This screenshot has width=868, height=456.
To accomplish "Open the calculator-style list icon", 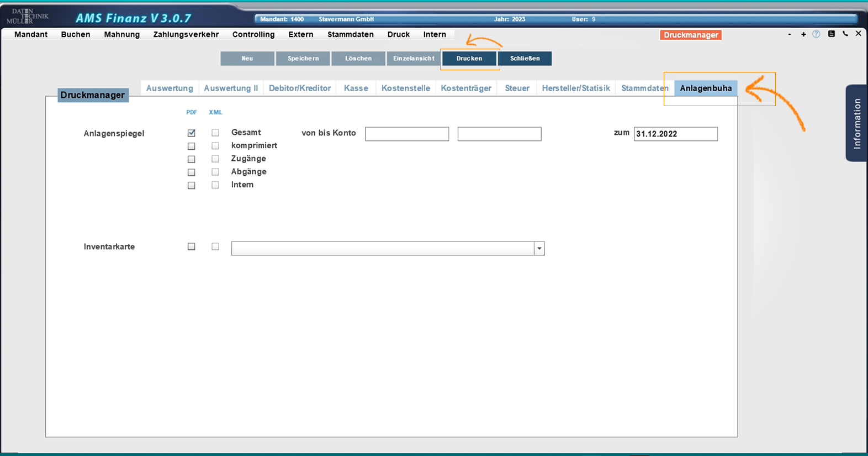I will tap(831, 34).
